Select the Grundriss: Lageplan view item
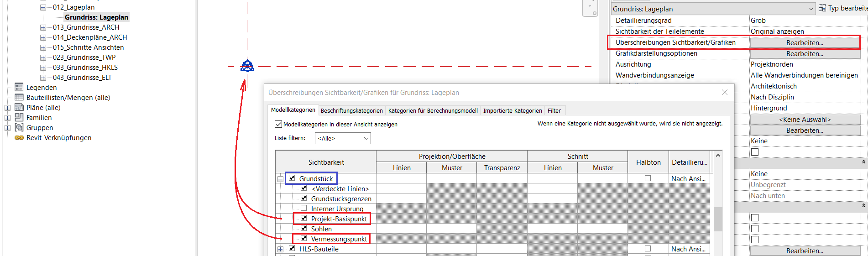 point(96,17)
